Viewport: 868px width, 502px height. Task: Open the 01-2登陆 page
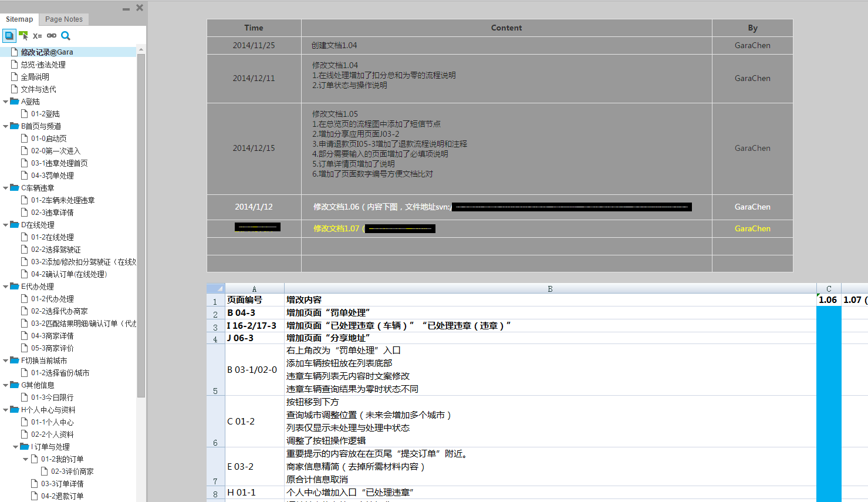pos(45,114)
